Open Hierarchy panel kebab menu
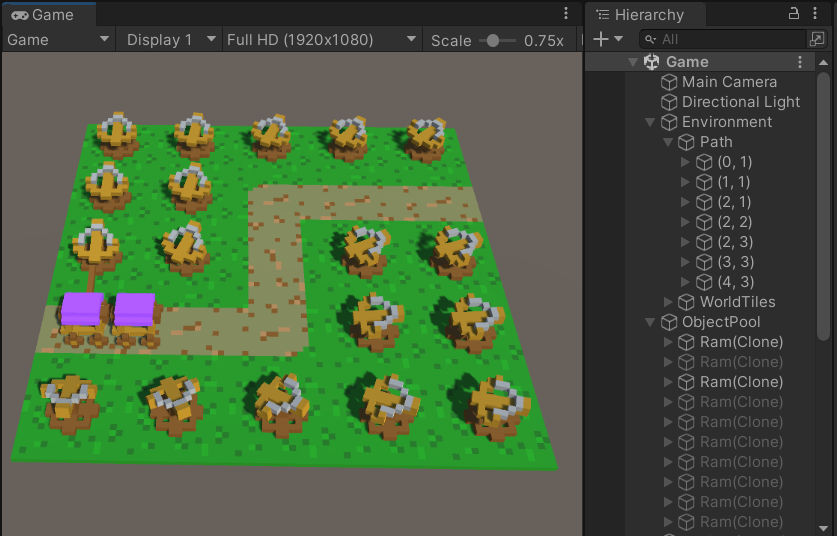The height and width of the screenshot is (536, 837). coord(815,13)
